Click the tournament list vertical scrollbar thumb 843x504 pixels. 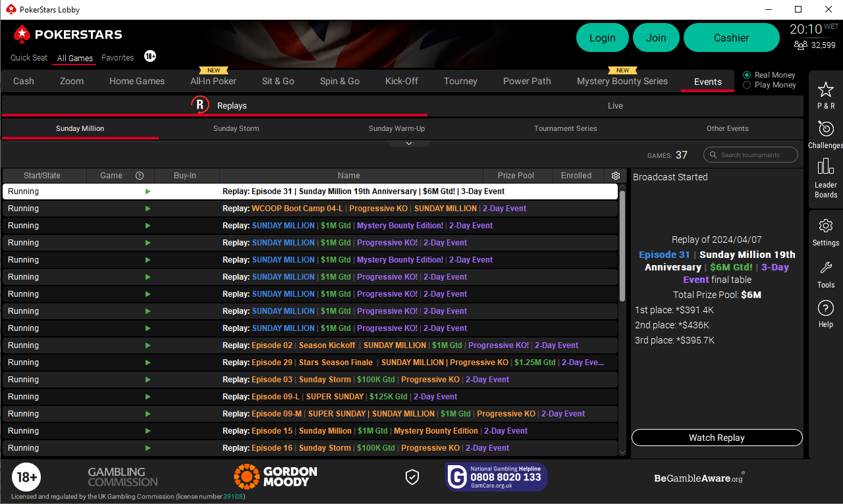pyautogui.click(x=622, y=247)
